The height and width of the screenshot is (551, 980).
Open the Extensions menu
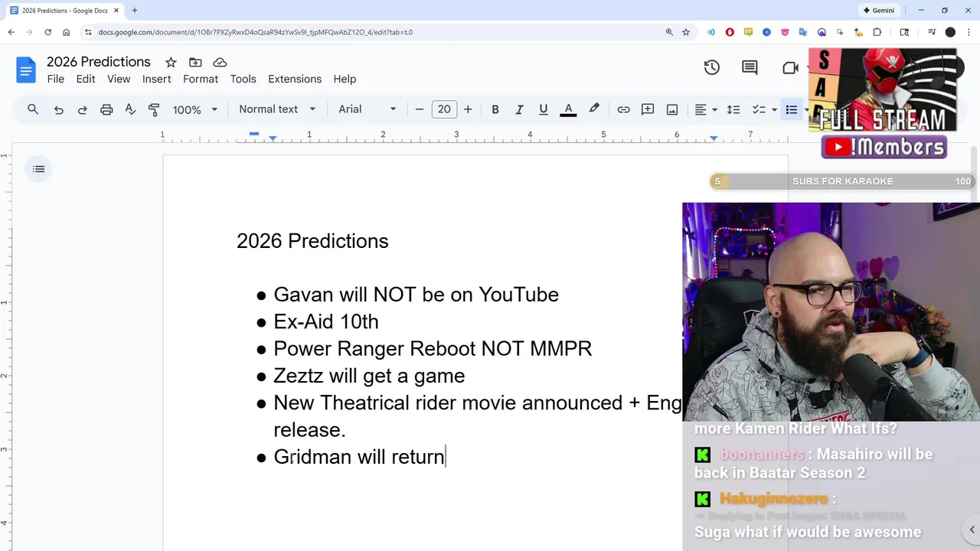pos(295,79)
